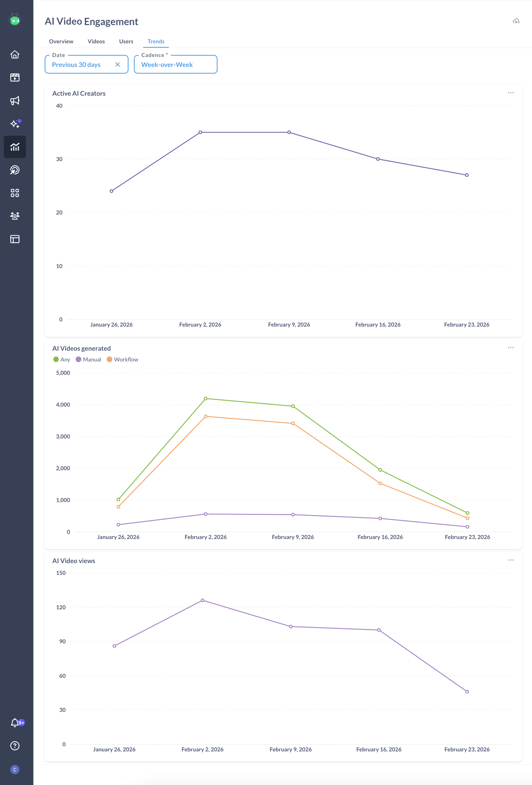Select the analytics chart icon in the sidebar
532x785 pixels.
coord(15,146)
